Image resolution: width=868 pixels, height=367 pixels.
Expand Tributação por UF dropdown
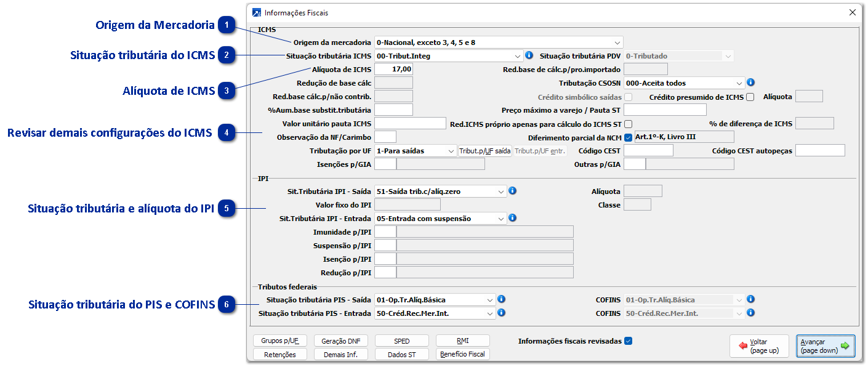450,151
